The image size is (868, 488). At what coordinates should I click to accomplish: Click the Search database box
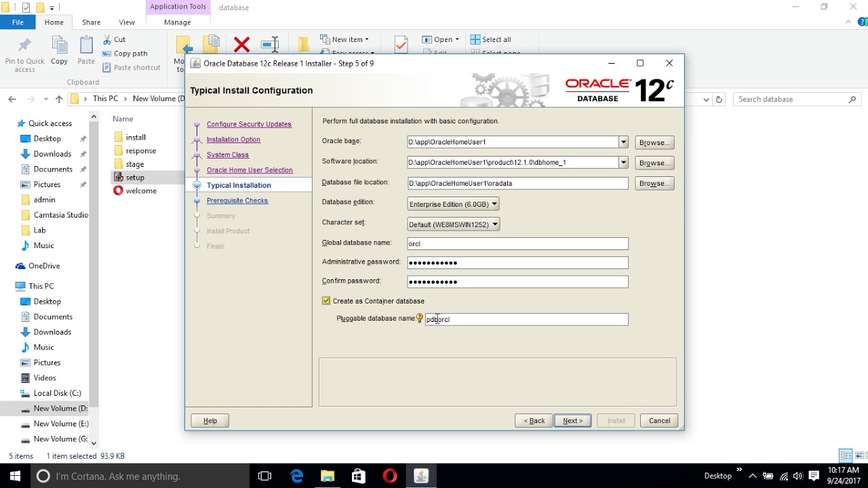pyautogui.click(x=797, y=99)
